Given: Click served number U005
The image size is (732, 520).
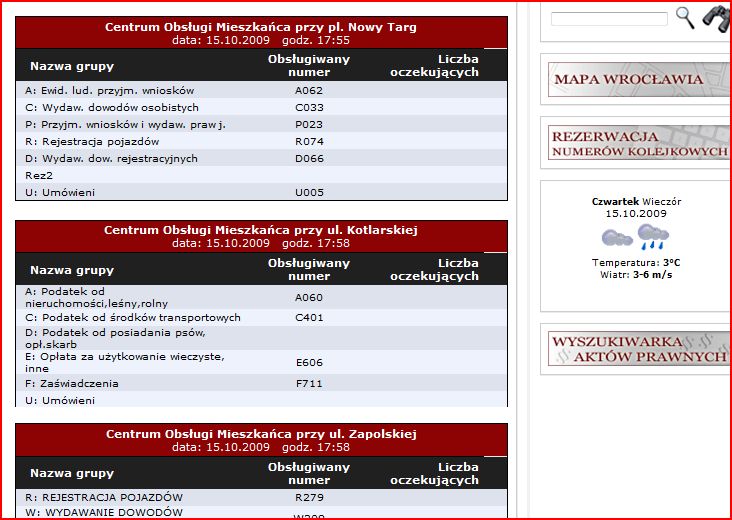Looking at the screenshot, I should [309, 192].
